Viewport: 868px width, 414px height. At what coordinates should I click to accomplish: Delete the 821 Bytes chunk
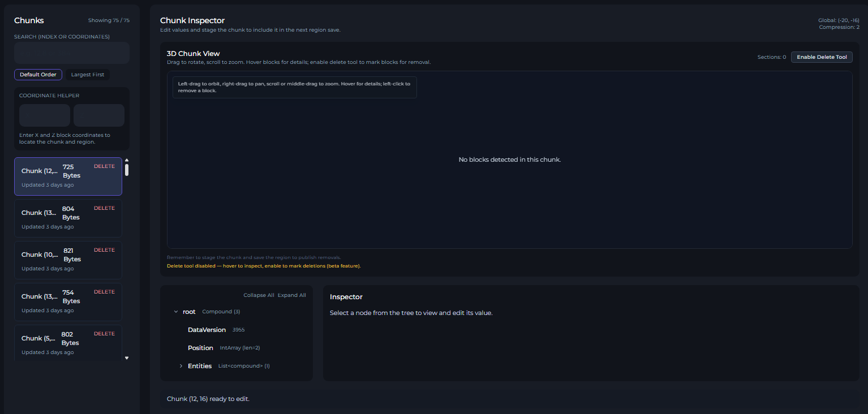[x=104, y=250]
